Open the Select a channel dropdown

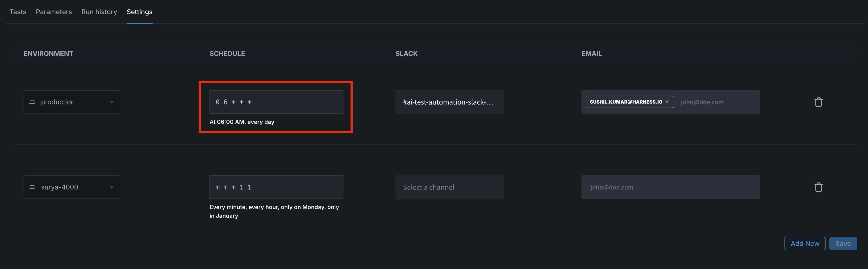click(x=449, y=187)
